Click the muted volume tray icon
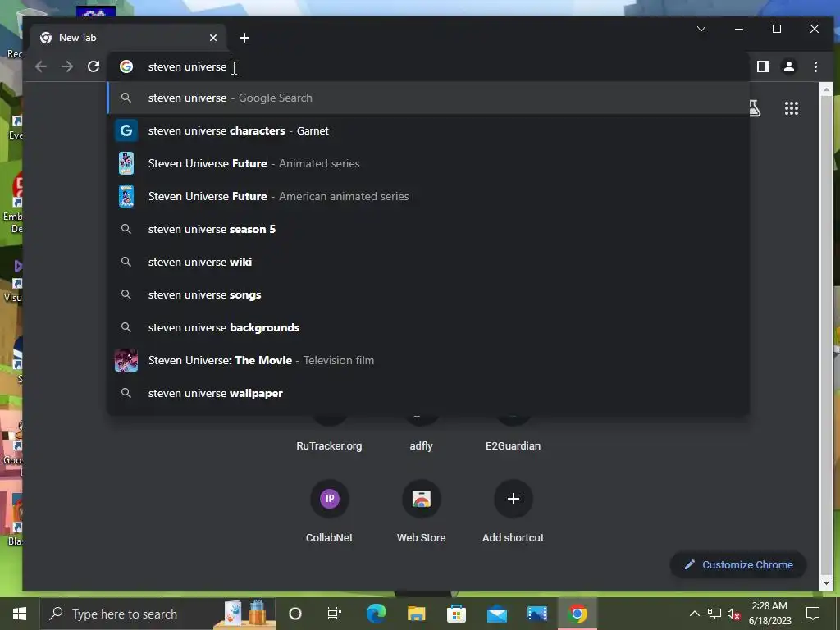The width and height of the screenshot is (840, 630). point(733,614)
